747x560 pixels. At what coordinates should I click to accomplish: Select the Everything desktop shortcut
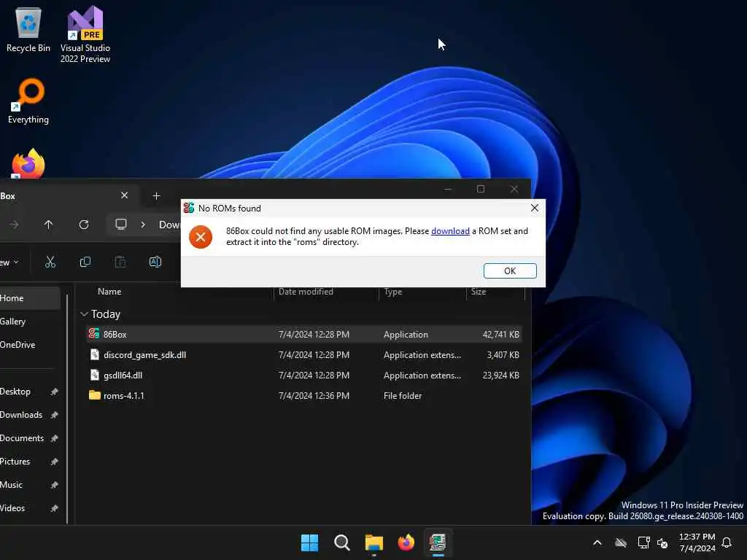click(28, 101)
